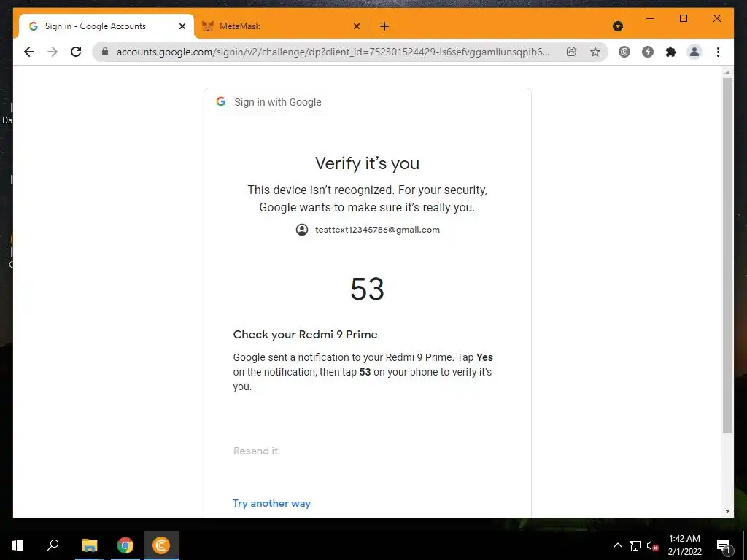The width and height of the screenshot is (747, 560).
Task: Click the Try another way link
Action: point(271,503)
